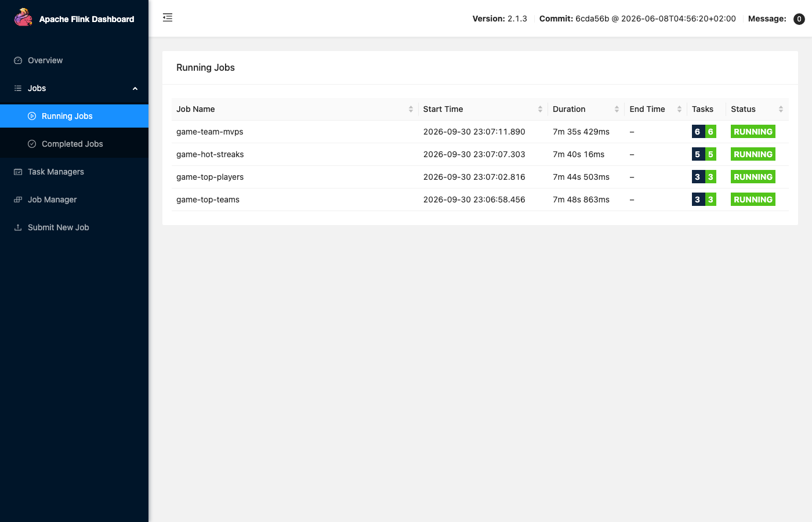Click green tasks badge for game-top-teams
The height and width of the screenshot is (522, 812).
pyautogui.click(x=710, y=200)
